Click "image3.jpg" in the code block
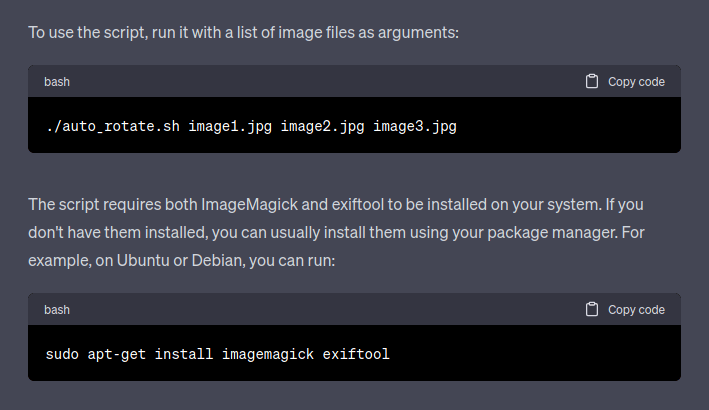This screenshot has height=410, width=709. point(411,127)
